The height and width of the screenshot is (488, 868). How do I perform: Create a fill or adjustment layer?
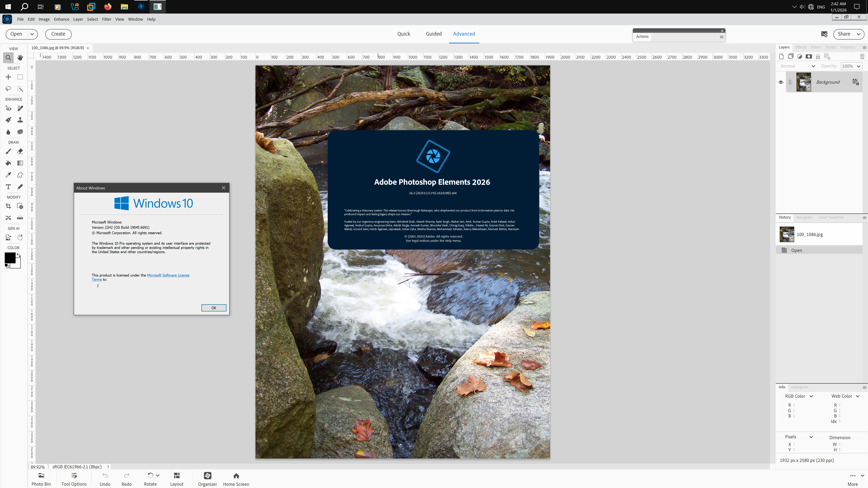tap(800, 56)
